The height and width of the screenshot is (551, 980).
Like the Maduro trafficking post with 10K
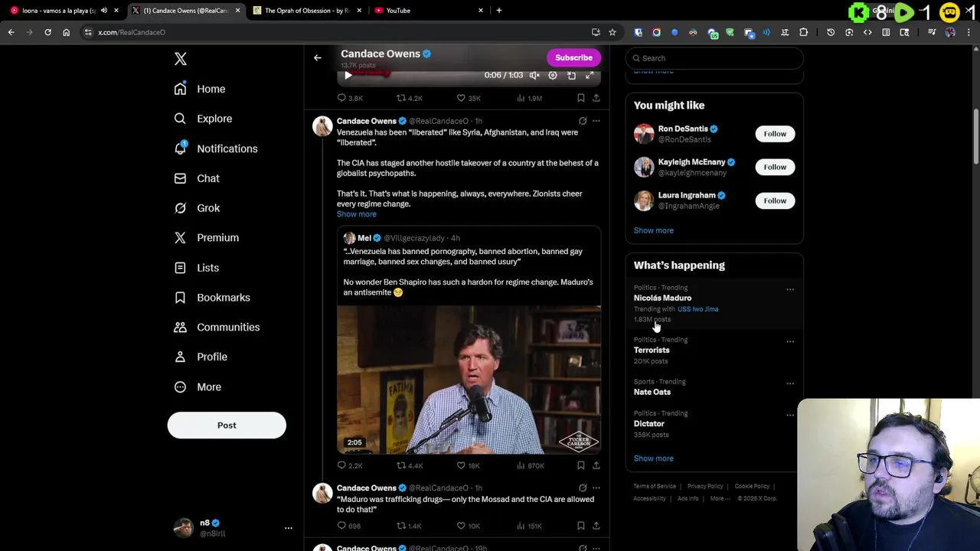[469, 526]
